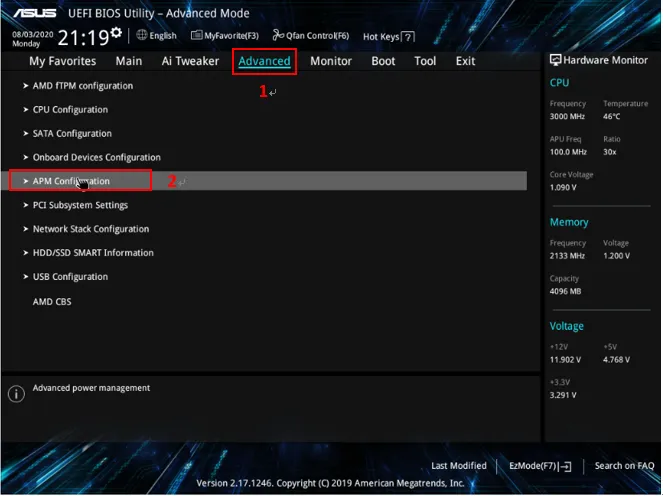This screenshot has height=496, width=663.
Task: Click the settings gear beside the clock
Action: 116,33
